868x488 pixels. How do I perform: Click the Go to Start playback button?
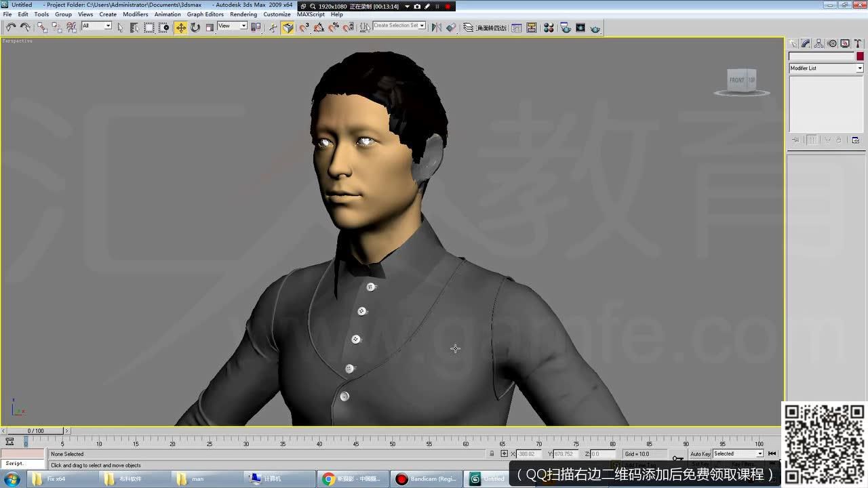[772, 453]
